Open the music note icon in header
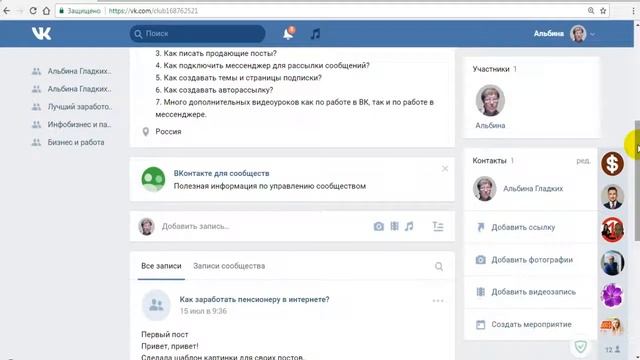The height and width of the screenshot is (360, 640). tap(315, 34)
